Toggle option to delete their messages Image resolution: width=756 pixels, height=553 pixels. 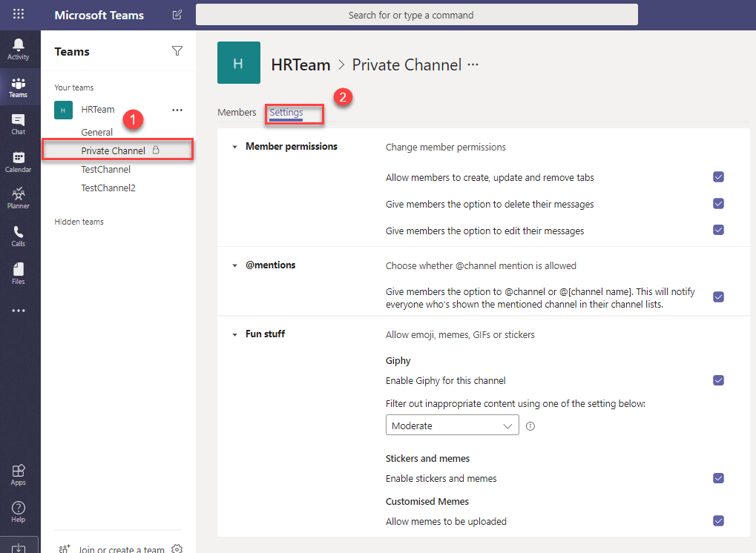717,204
